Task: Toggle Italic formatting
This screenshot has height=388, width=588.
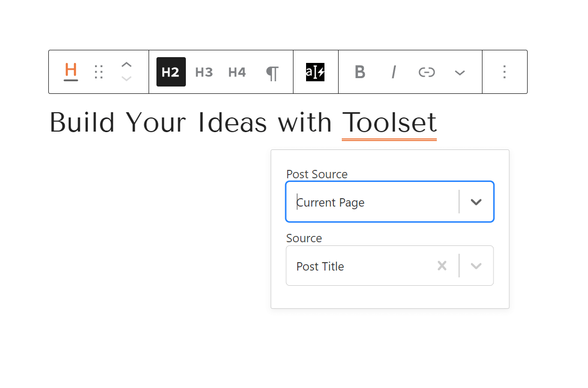Action: (393, 72)
